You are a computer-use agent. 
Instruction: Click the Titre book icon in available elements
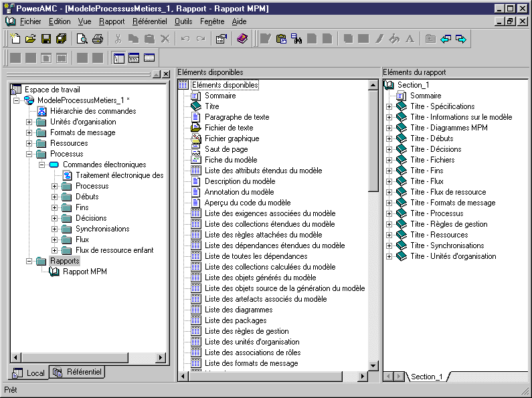pos(196,106)
